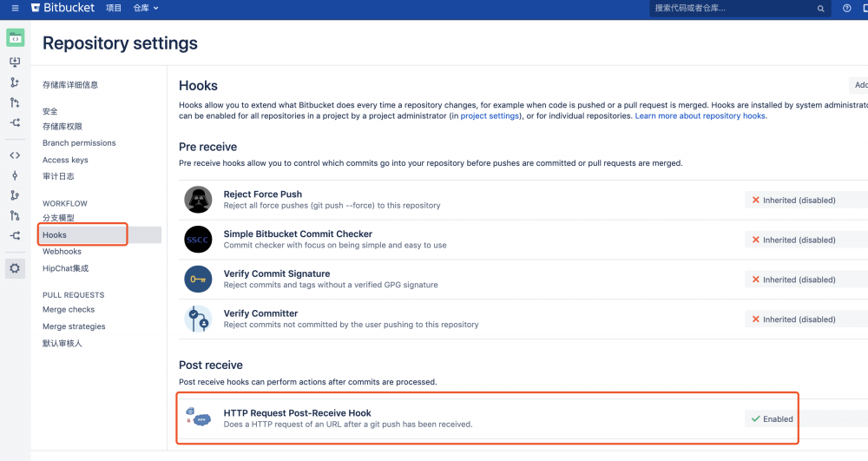Click Verify Commit Signature title
Image resolution: width=868 pixels, height=461 pixels.
pos(277,274)
